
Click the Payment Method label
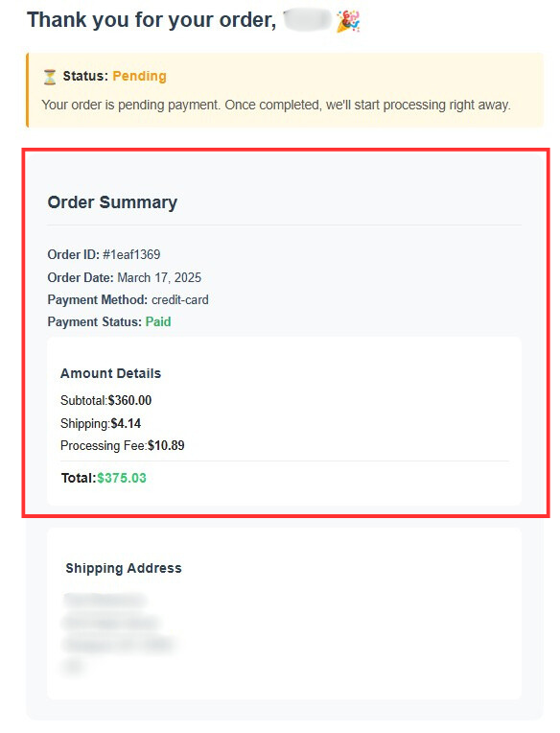(x=98, y=299)
